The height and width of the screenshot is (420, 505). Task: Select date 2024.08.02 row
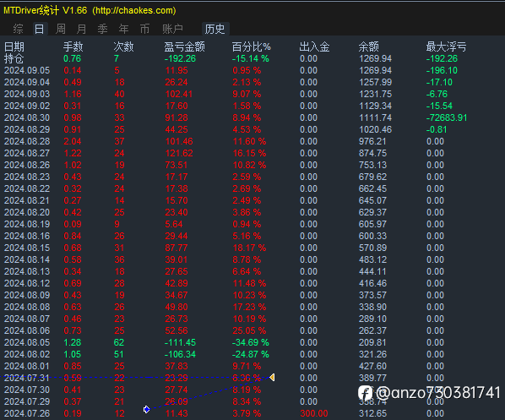[27, 354]
